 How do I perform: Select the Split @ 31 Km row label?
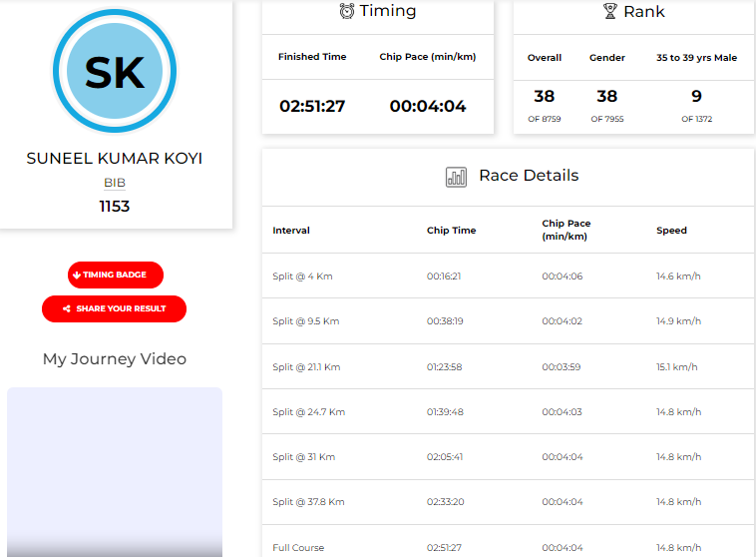(304, 456)
